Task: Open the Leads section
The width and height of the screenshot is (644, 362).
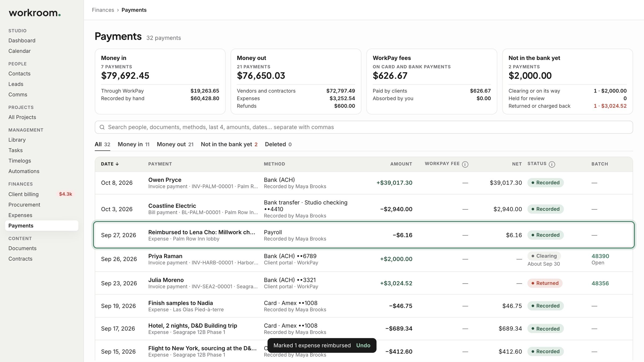Action: coord(16,84)
